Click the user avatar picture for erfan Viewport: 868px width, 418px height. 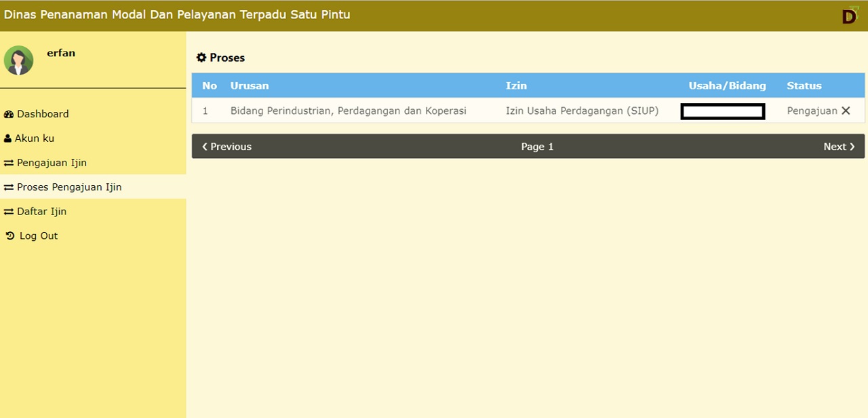pos(18,60)
